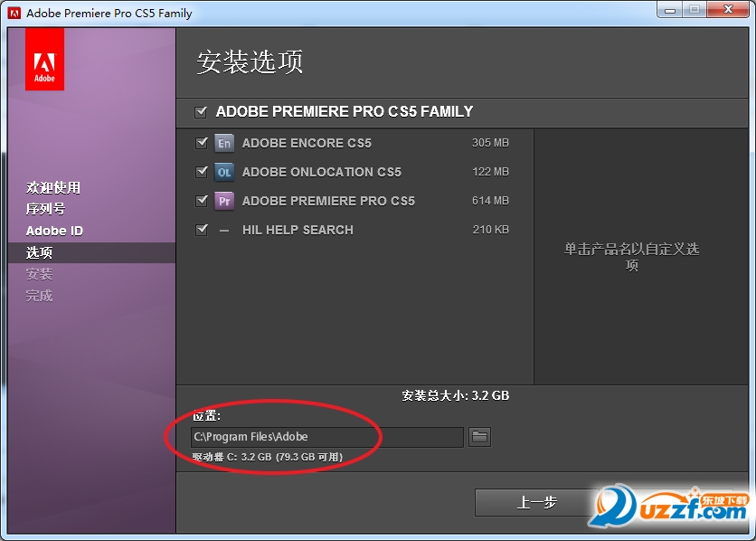The image size is (756, 541).
Task: Click the red Adobe logo
Action: [44, 60]
